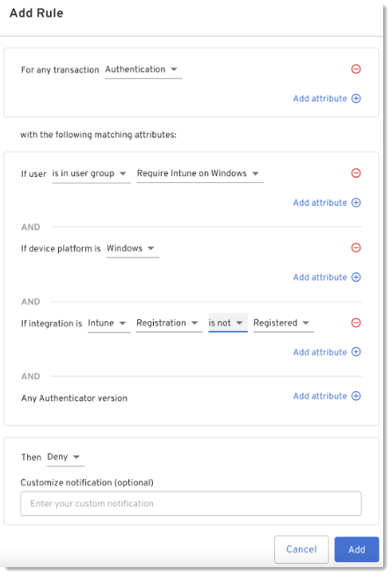Click plus icon beside Any Authenticator version
The width and height of the screenshot is (392, 576).
point(356,396)
